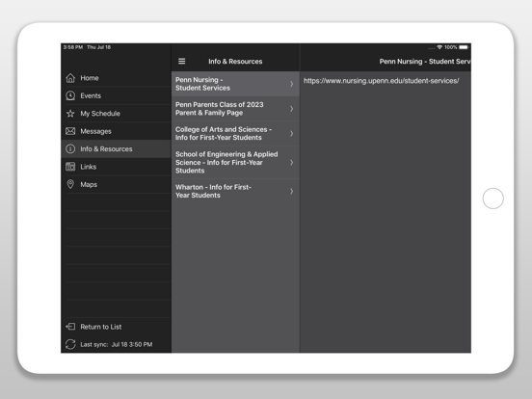This screenshot has width=532, height=399.
Task: Open the hamburger menu icon
Action: [182, 61]
